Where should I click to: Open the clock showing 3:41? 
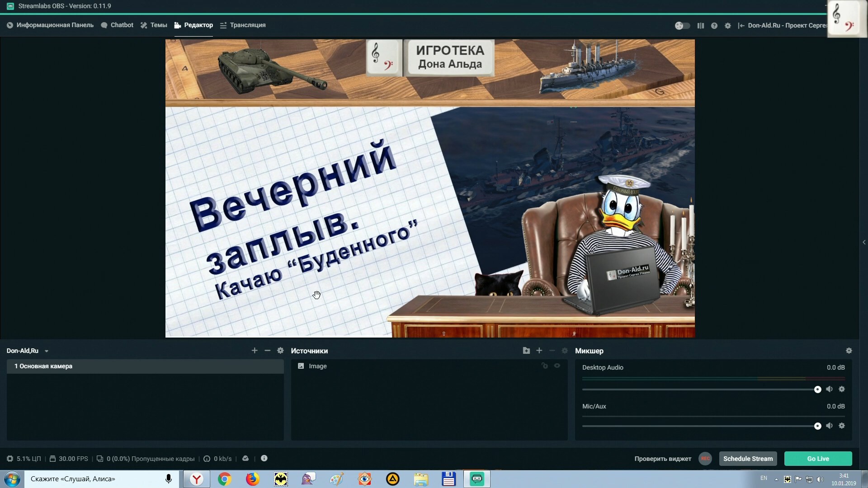[x=844, y=479]
